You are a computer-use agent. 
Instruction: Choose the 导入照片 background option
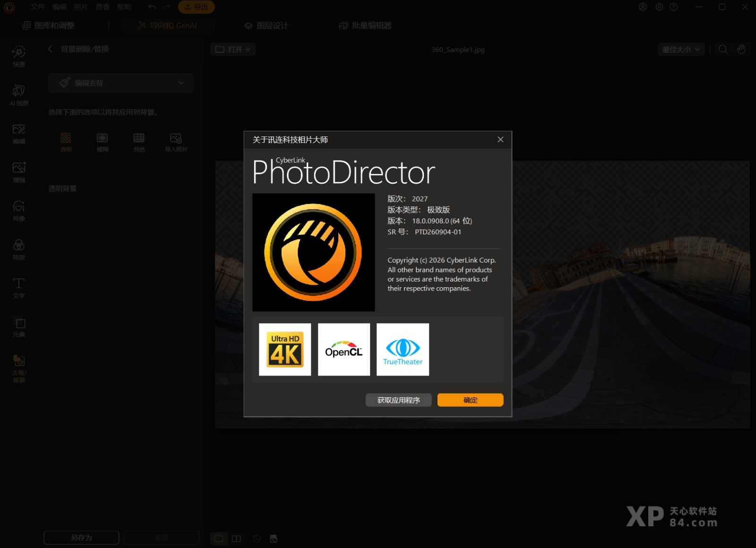click(x=176, y=142)
